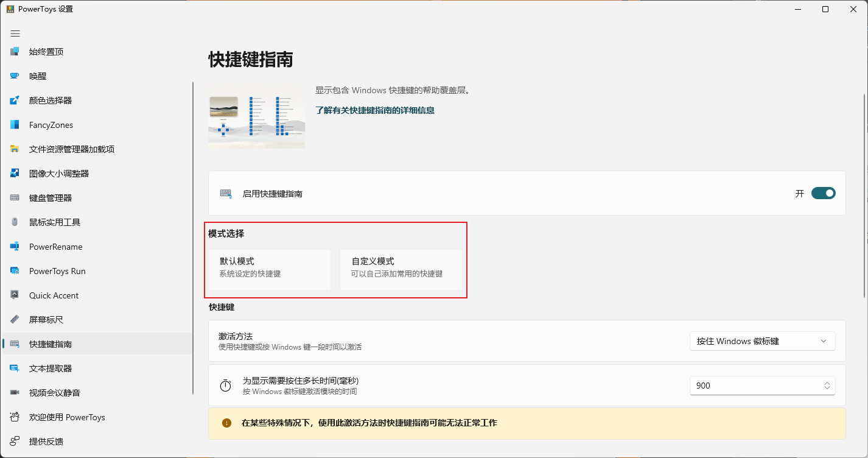Toggle the 启用快捷键指南 switch off
This screenshot has width=868, height=458.
824,193
